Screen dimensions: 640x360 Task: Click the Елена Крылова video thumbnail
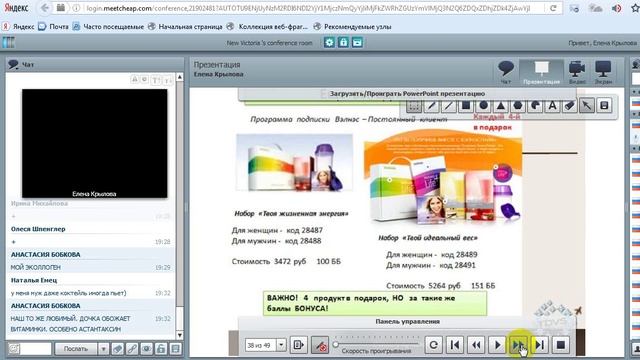[94, 143]
